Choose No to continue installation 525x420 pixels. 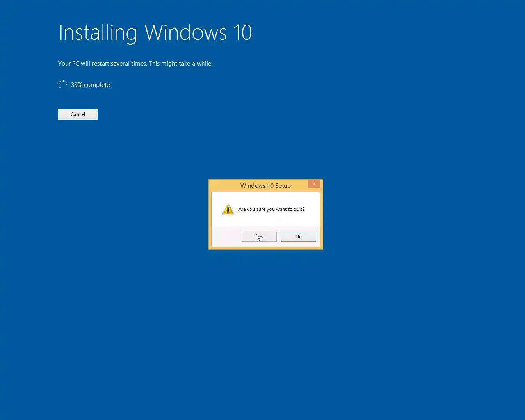coord(298,237)
